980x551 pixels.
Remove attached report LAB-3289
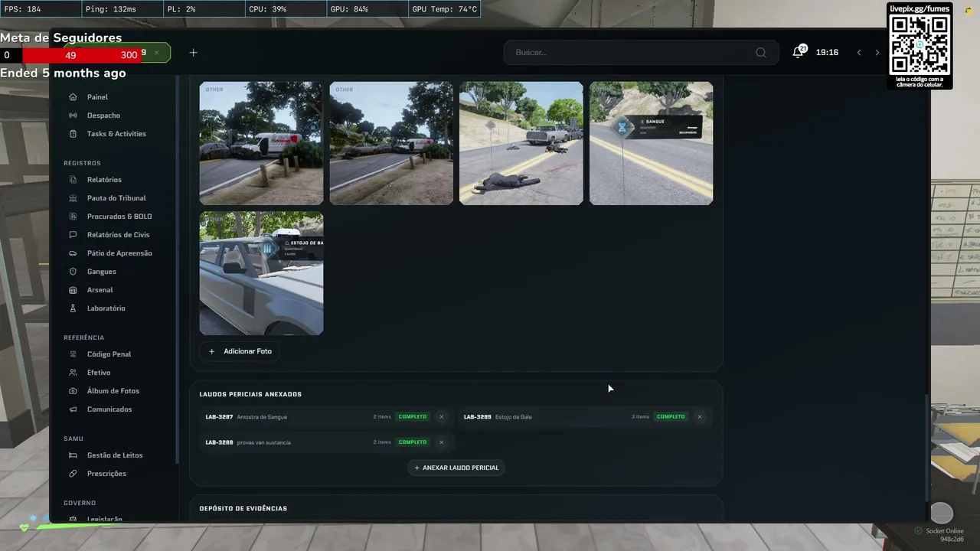[x=699, y=417]
